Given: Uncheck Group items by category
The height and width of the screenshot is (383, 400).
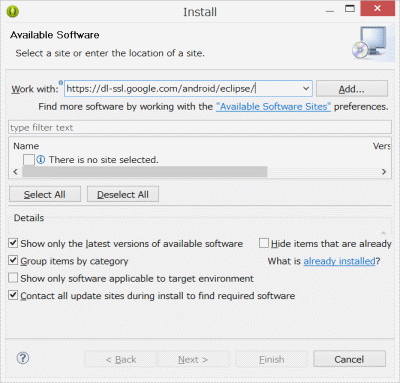Looking at the screenshot, I should (x=13, y=260).
